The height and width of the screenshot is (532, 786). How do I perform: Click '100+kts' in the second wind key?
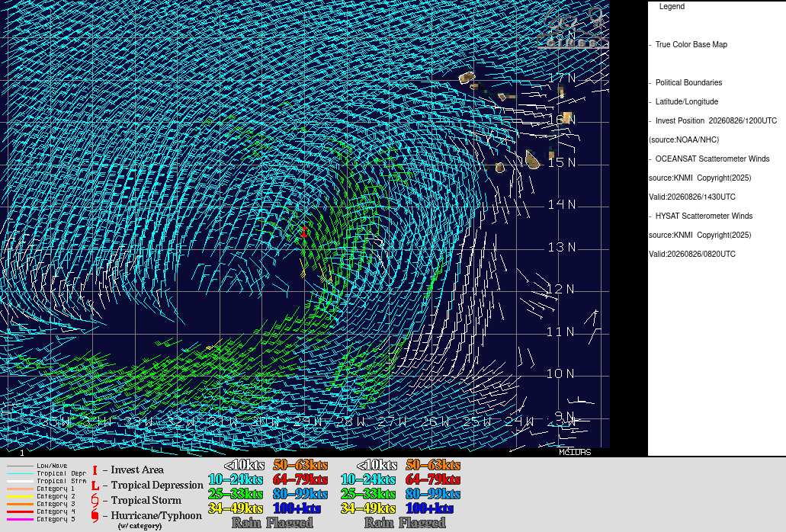tap(429, 508)
